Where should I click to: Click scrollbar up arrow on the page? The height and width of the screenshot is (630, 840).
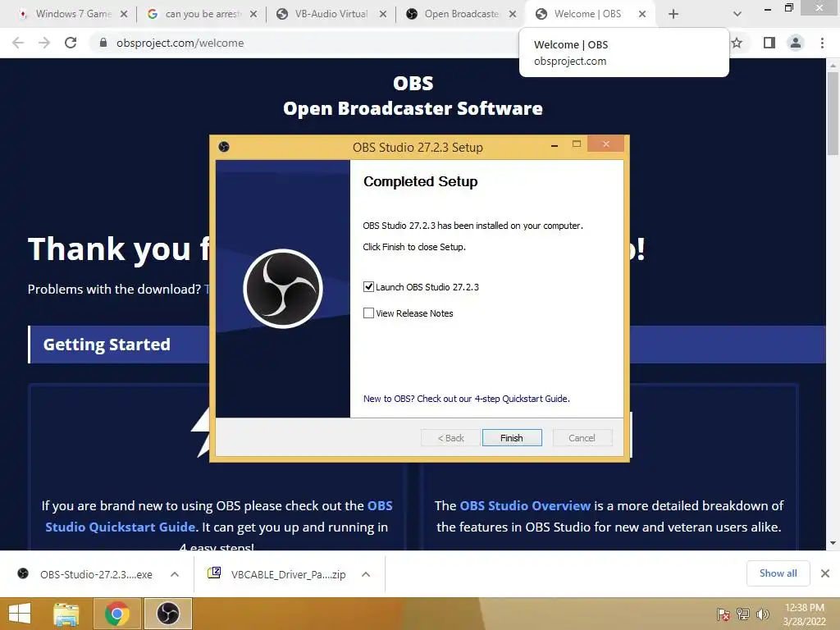point(833,66)
